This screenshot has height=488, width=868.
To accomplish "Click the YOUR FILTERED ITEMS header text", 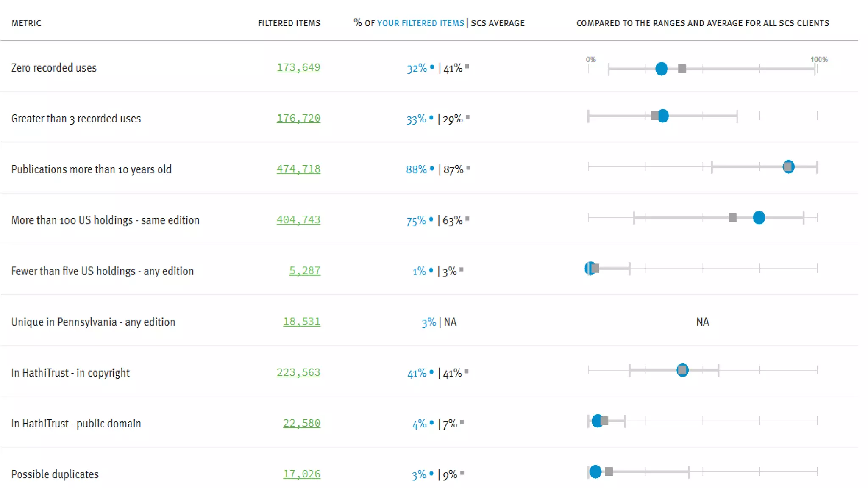I will (420, 23).
